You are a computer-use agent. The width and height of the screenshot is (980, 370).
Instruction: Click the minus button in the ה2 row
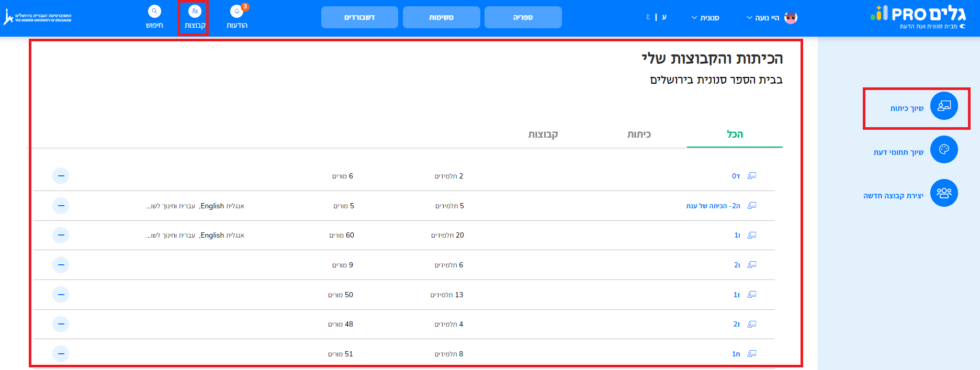(x=61, y=206)
